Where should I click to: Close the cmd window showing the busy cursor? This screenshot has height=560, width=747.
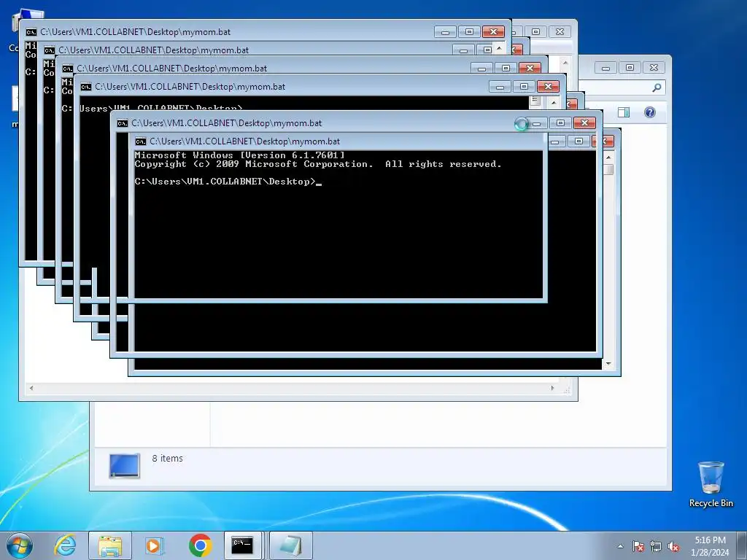[584, 122]
